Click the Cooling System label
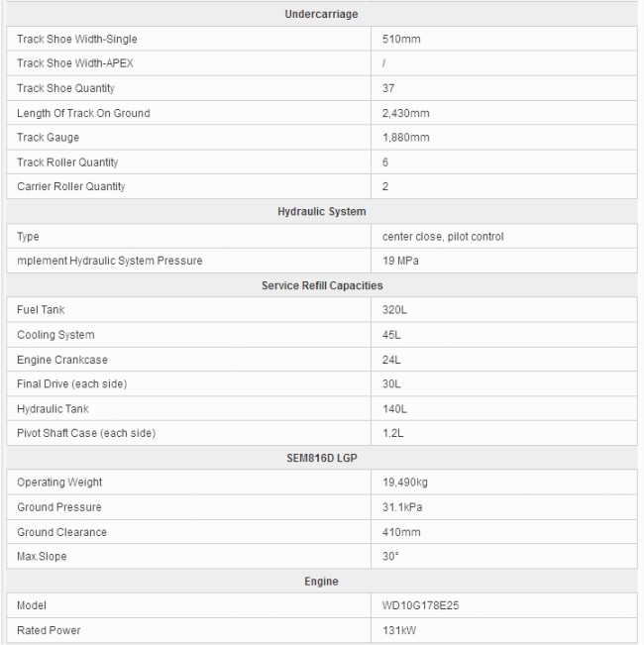644x645 pixels. (x=55, y=335)
